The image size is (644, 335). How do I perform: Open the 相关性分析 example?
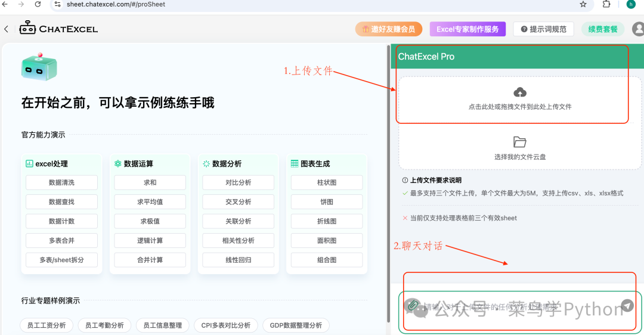pyautogui.click(x=238, y=241)
